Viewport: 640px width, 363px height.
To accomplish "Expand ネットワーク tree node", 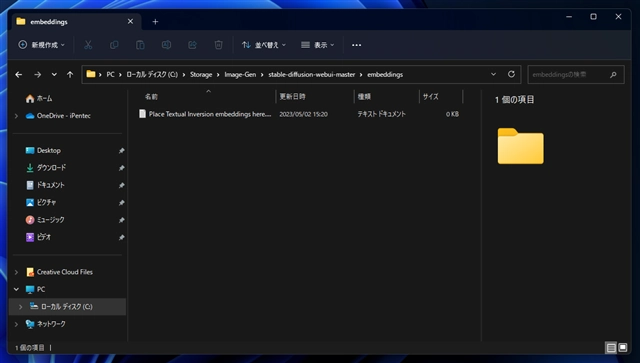I will point(16,324).
